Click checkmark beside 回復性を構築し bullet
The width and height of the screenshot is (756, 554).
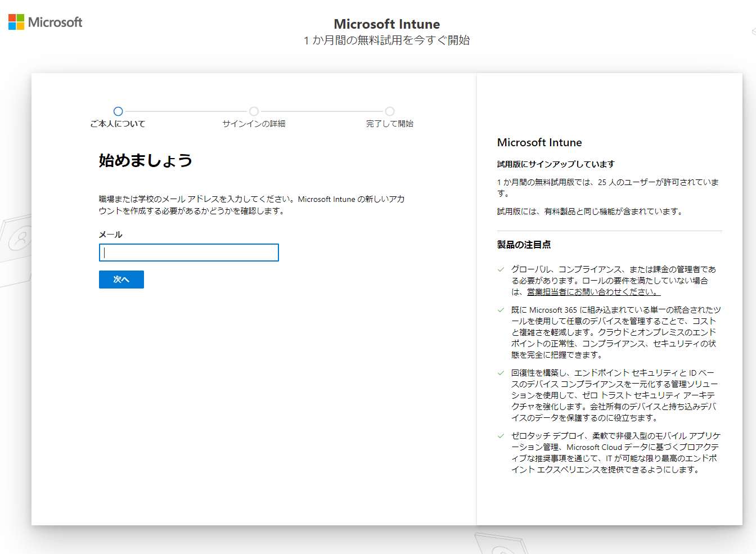(501, 373)
